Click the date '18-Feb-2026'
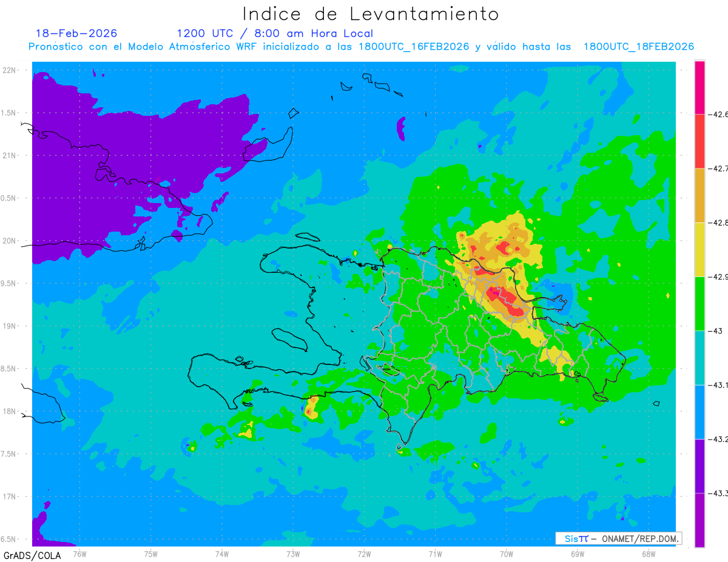The height and width of the screenshot is (562, 728). point(76,33)
